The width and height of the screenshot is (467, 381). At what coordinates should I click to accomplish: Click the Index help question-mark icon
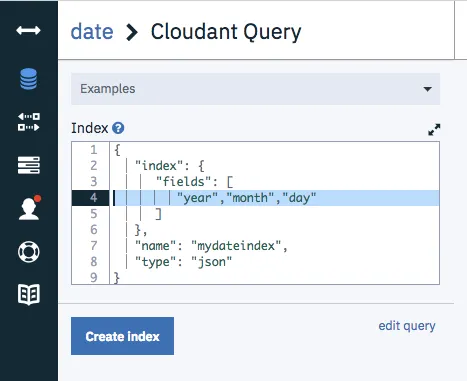pyautogui.click(x=118, y=128)
